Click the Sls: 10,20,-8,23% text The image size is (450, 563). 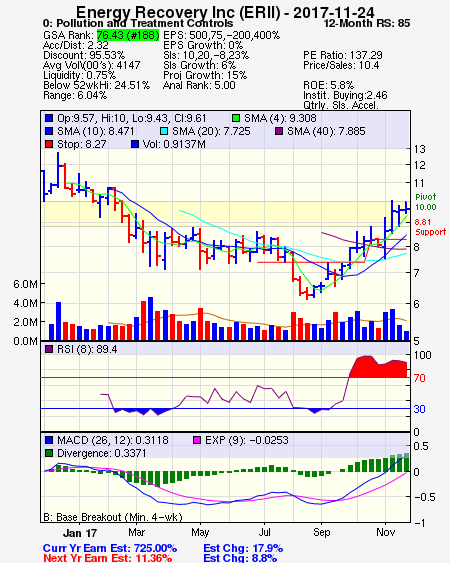206,55
